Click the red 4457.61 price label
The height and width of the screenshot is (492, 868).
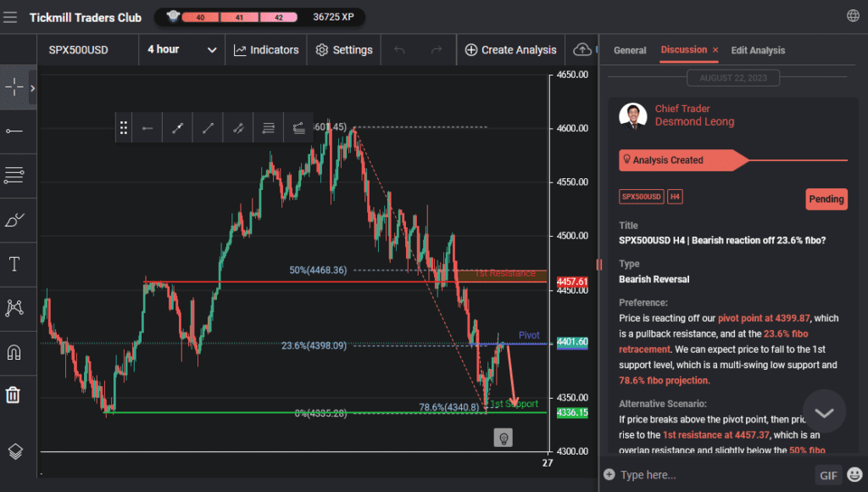(x=572, y=282)
